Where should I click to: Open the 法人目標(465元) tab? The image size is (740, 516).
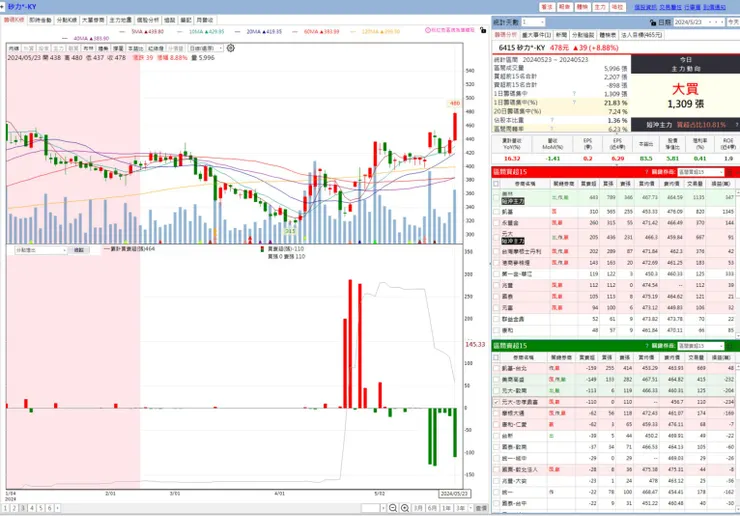click(641, 35)
